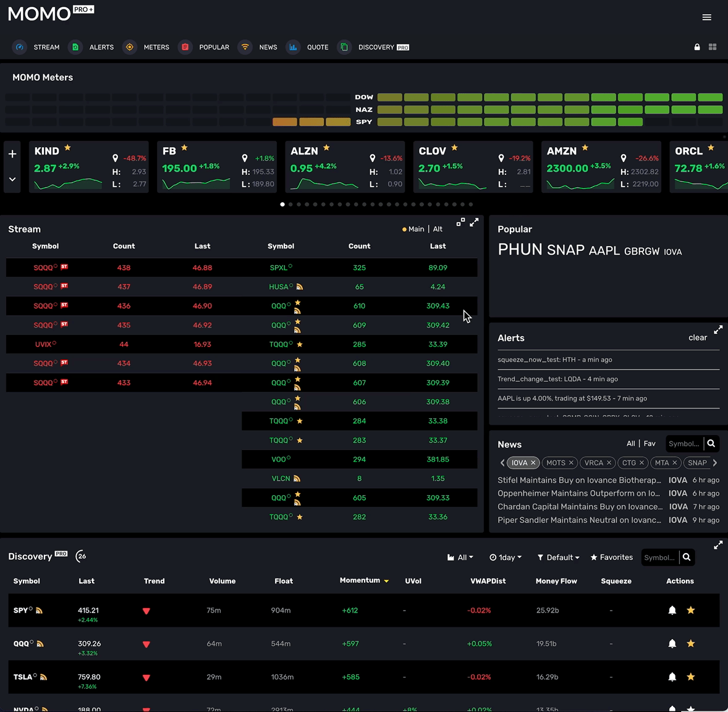Viewport: 728px width, 712px height.
Task: Open the 1day timeframe dropdown
Action: 506,557
